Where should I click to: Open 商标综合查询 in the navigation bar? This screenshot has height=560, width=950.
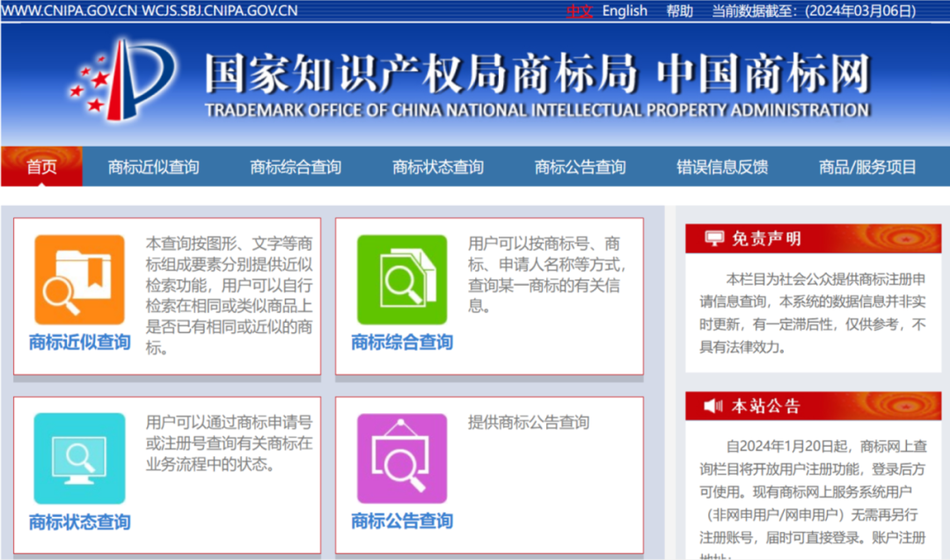pyautogui.click(x=296, y=167)
